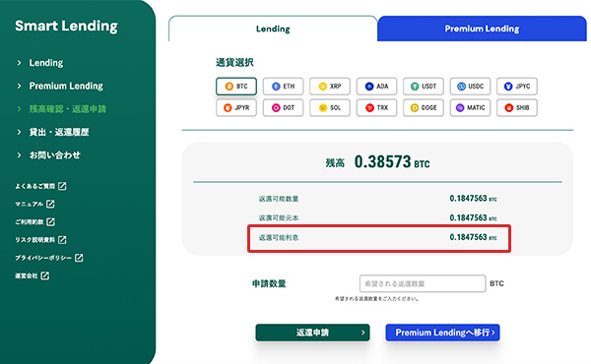The height and width of the screenshot is (364, 591).
Task: Click the DOGE coin icon
Action: tap(415, 107)
